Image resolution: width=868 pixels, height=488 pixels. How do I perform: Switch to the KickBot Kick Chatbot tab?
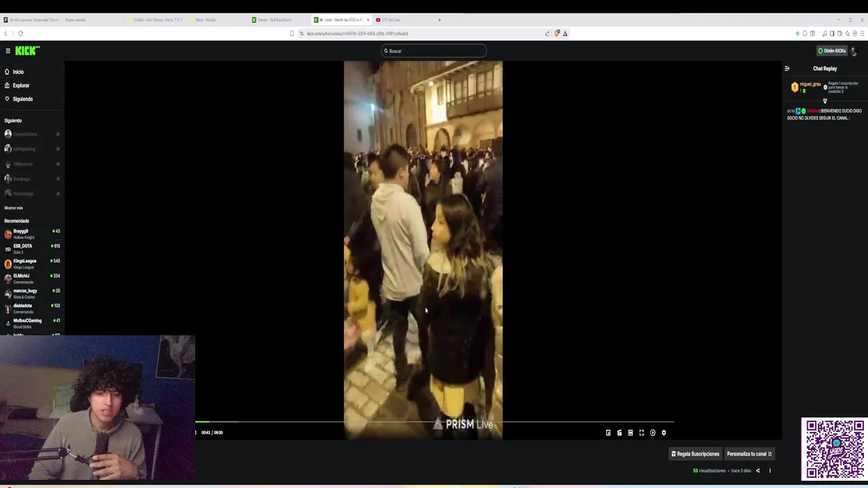coord(157,20)
